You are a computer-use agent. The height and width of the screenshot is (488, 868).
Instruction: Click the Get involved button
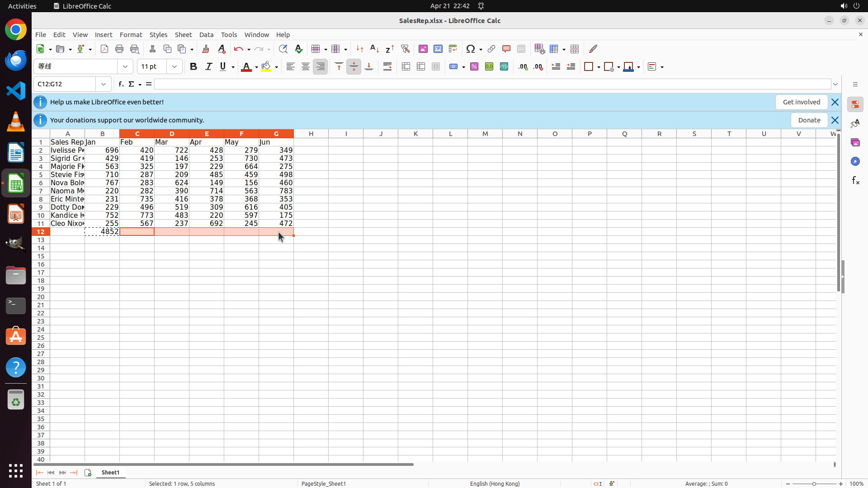pos(801,102)
